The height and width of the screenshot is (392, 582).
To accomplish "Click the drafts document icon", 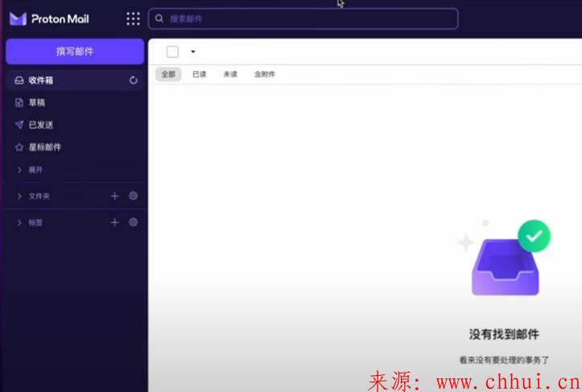I will coord(19,102).
